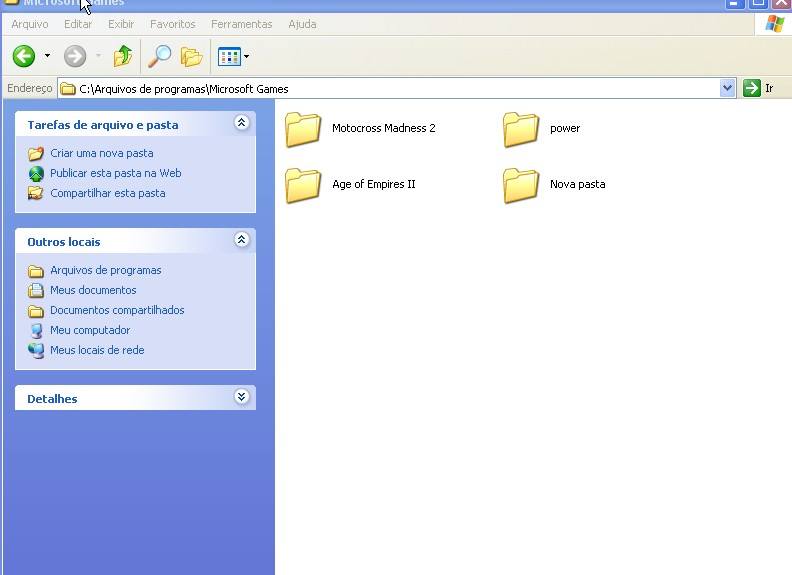The height and width of the screenshot is (575, 792).
Task: Go up one folder level
Action: pyautogui.click(x=123, y=56)
